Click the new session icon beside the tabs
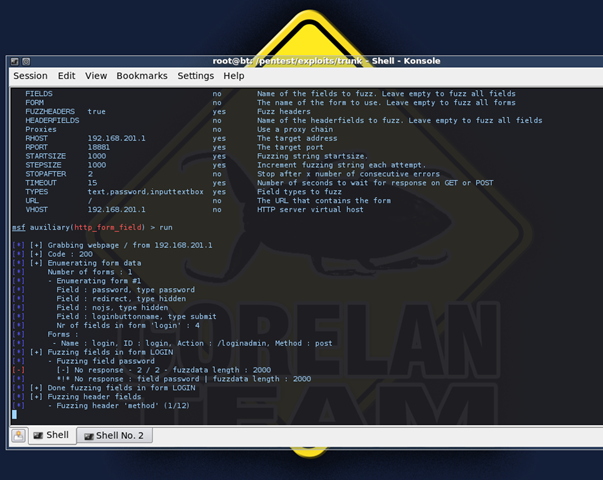 [x=19, y=435]
